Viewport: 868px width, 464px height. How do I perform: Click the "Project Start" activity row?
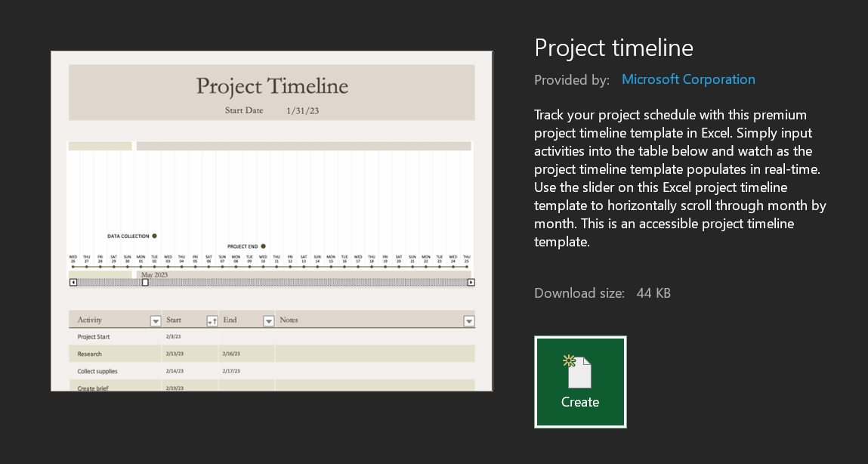coord(272,336)
